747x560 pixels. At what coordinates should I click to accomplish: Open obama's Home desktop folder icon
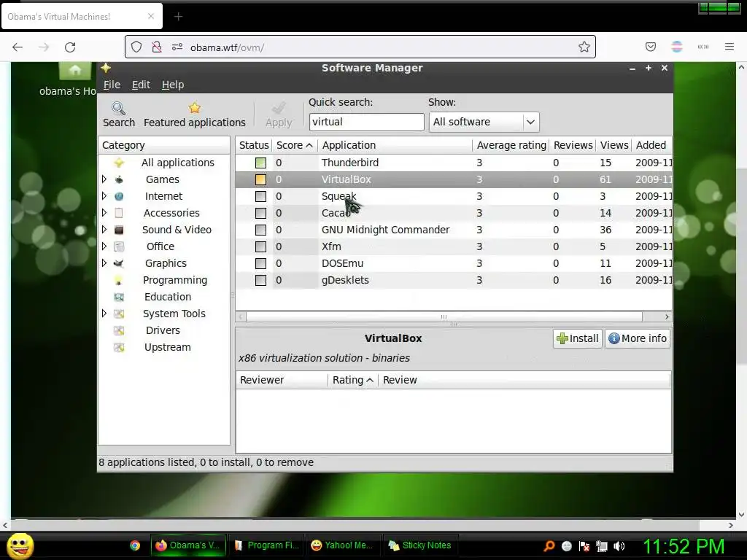[x=75, y=71]
